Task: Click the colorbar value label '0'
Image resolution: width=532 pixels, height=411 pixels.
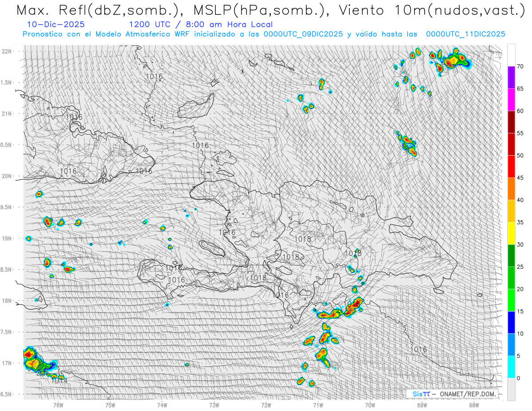Action: coord(518,378)
